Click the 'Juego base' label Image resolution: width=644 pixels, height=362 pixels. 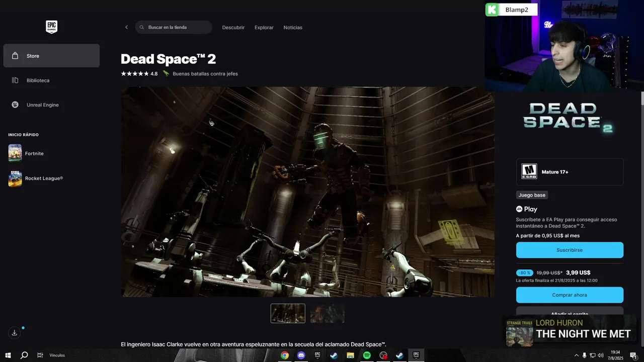click(x=532, y=195)
